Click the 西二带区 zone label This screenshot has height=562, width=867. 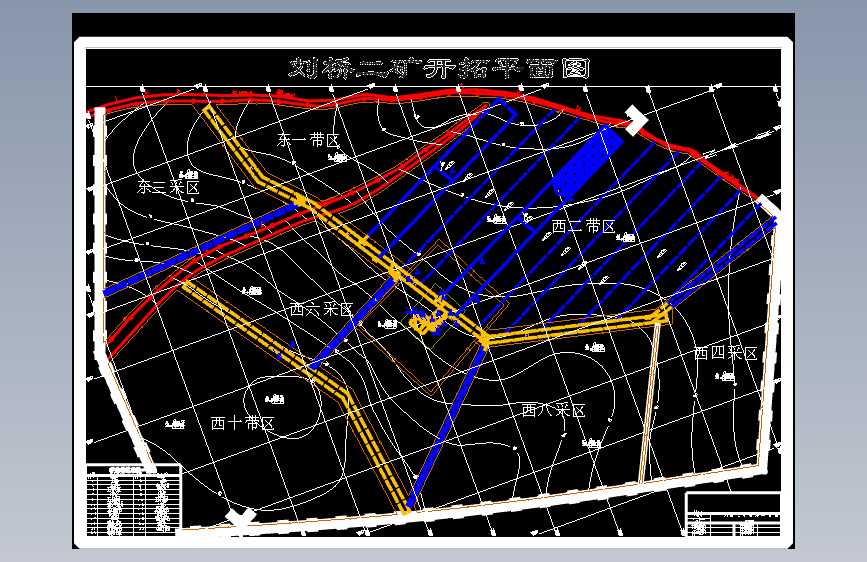[583, 226]
